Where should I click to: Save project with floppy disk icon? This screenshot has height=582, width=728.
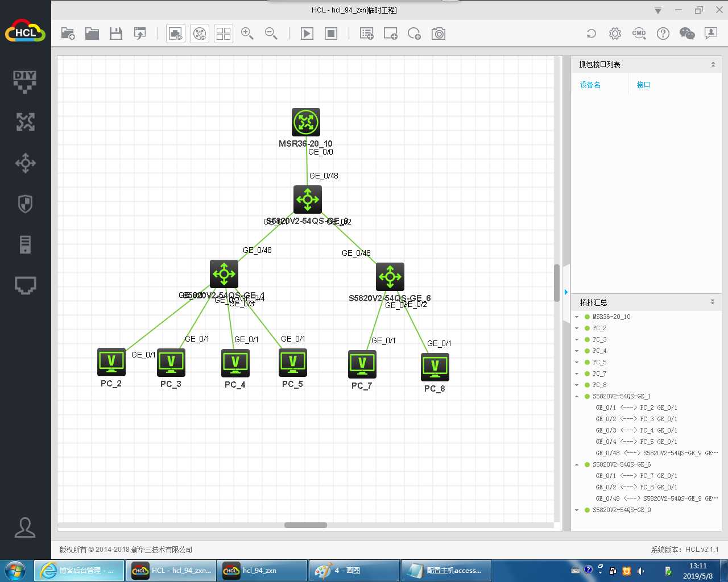pyautogui.click(x=116, y=34)
